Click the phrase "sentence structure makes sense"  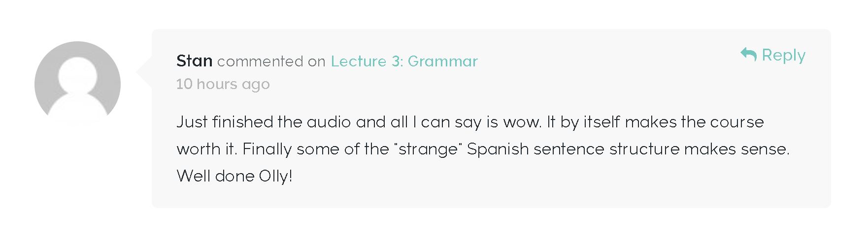(x=662, y=149)
